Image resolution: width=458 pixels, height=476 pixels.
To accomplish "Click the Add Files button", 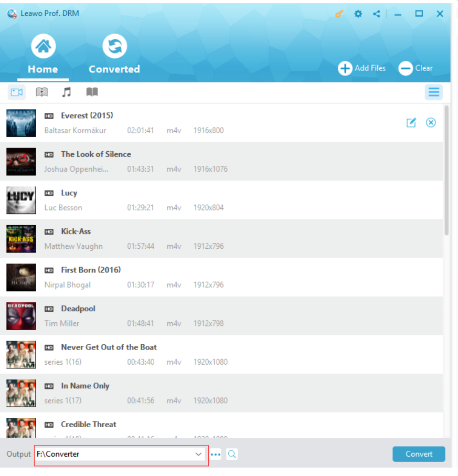I will (362, 68).
